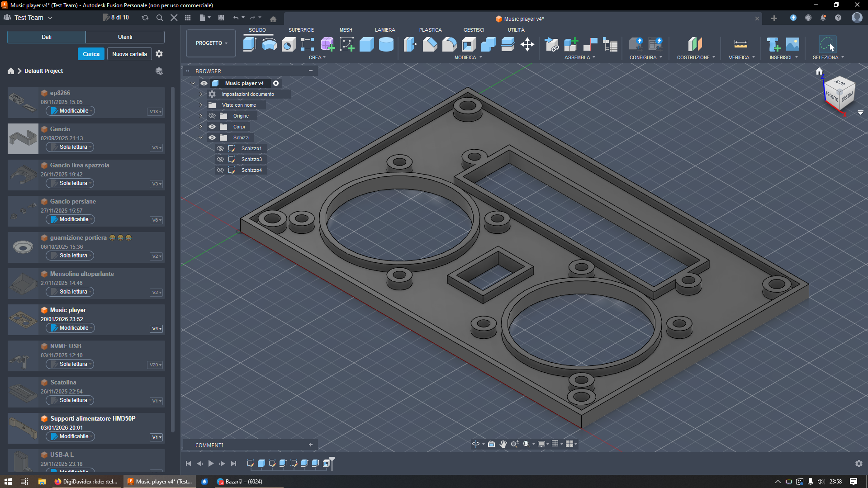Open the notifications bell icon
Screen dimensions: 868x488
823,18
